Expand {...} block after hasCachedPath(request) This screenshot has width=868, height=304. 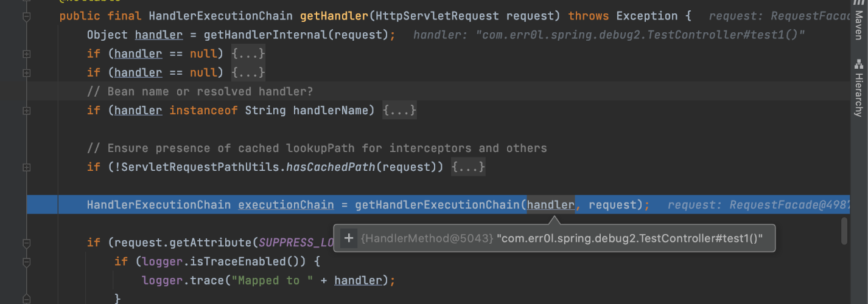point(468,167)
